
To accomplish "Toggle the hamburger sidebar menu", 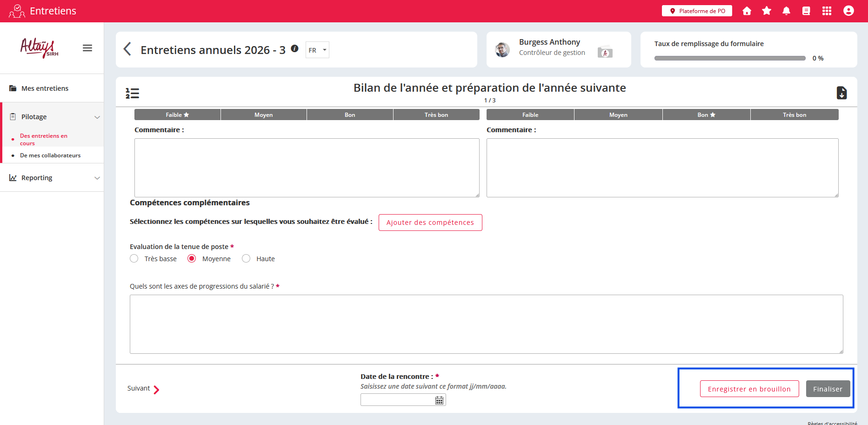I will click(x=87, y=48).
